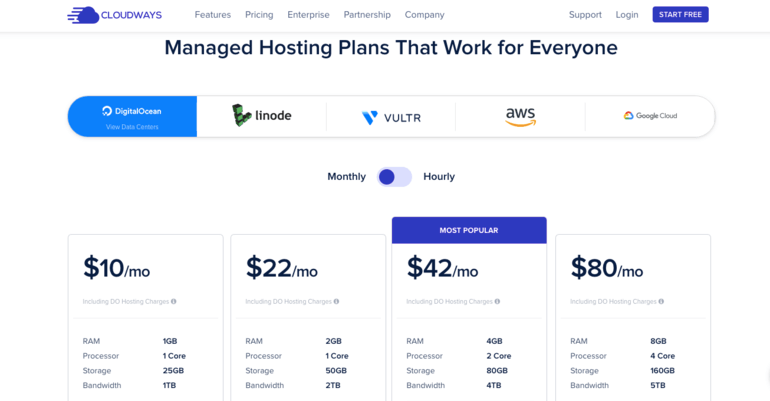
Task: Select the Google Cloud provider tab
Action: tap(650, 116)
